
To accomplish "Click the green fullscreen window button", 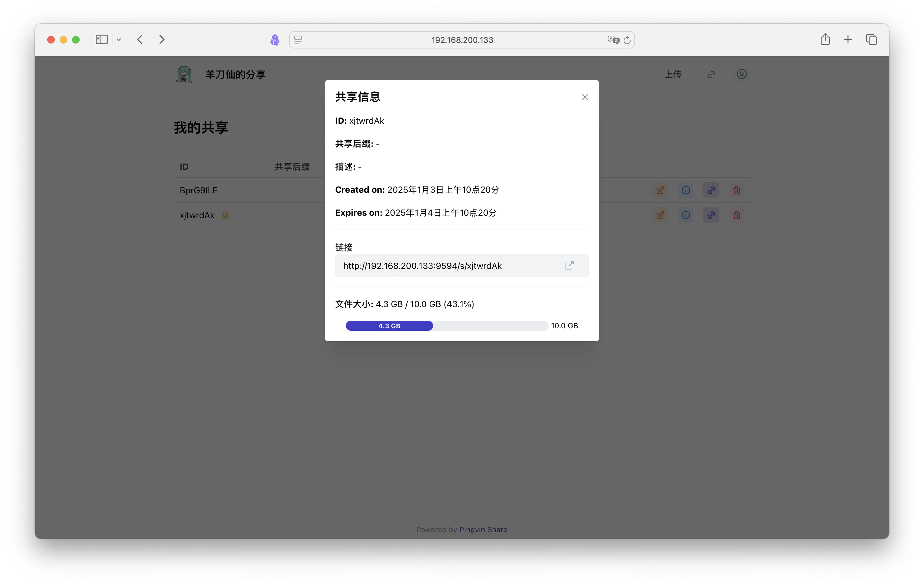I will [76, 39].
